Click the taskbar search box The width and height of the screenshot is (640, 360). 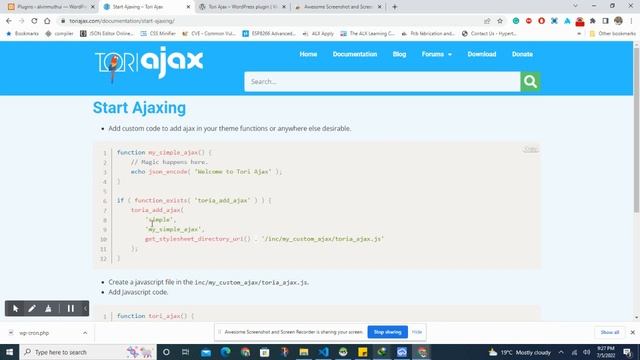88,352
